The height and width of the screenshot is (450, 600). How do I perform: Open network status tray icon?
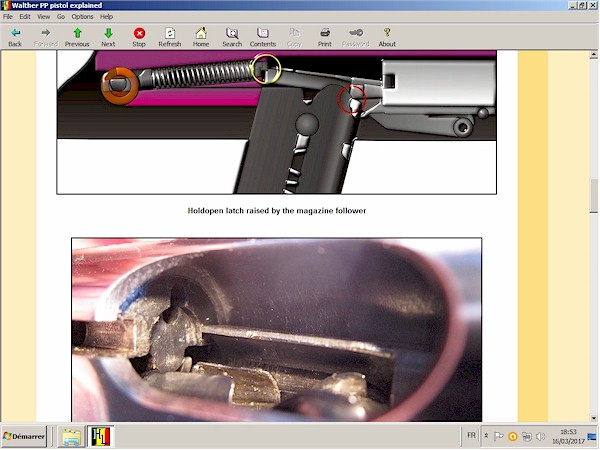(527, 436)
